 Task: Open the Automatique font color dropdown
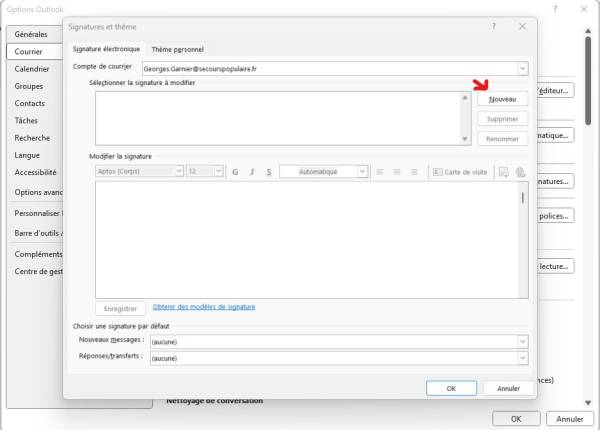(x=362, y=171)
